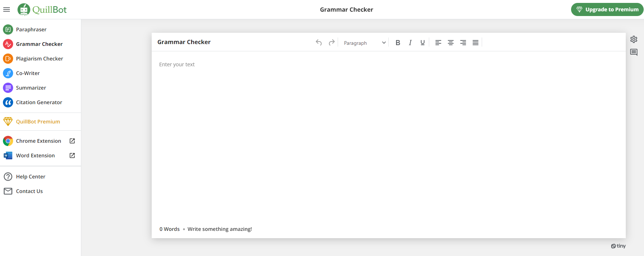The image size is (644, 256).
Task: Click 'Write something amazing!' status text
Action: tap(220, 229)
